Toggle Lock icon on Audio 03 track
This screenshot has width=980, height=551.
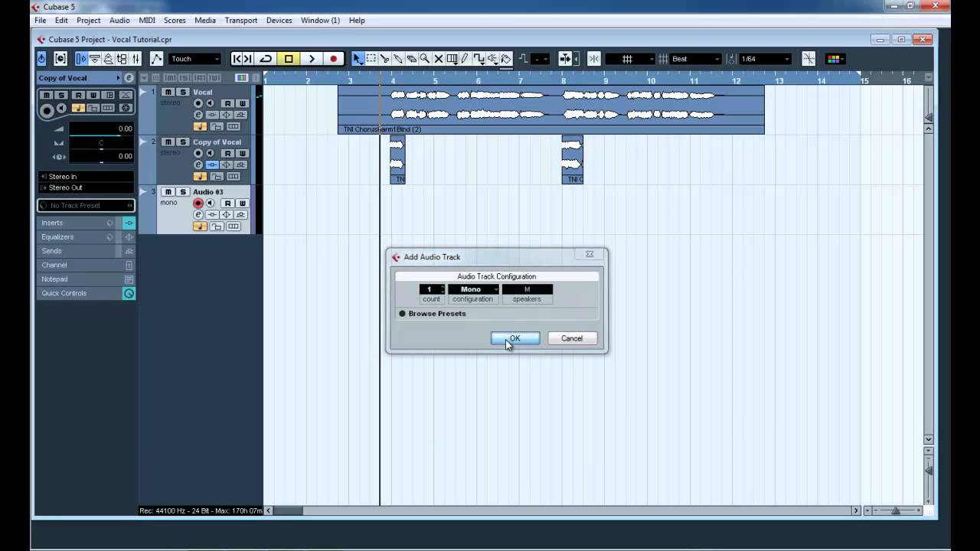point(217,227)
